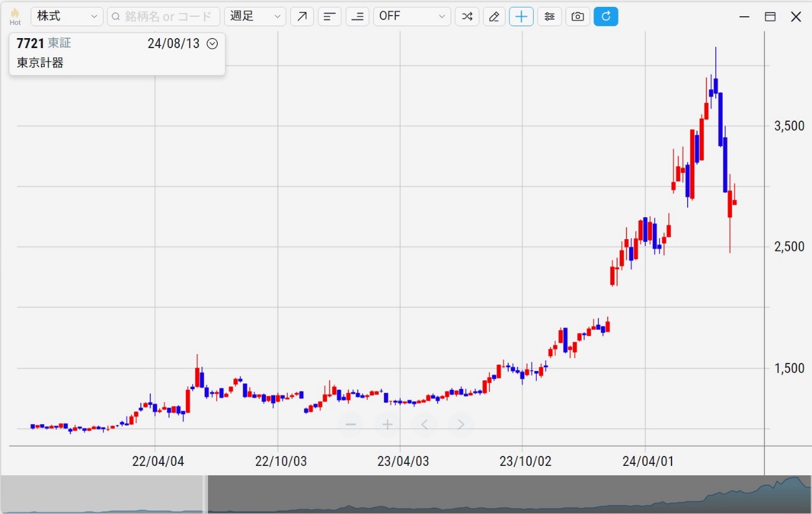Zoom in the chart with plus button
This screenshot has height=514, width=812.
point(388,425)
